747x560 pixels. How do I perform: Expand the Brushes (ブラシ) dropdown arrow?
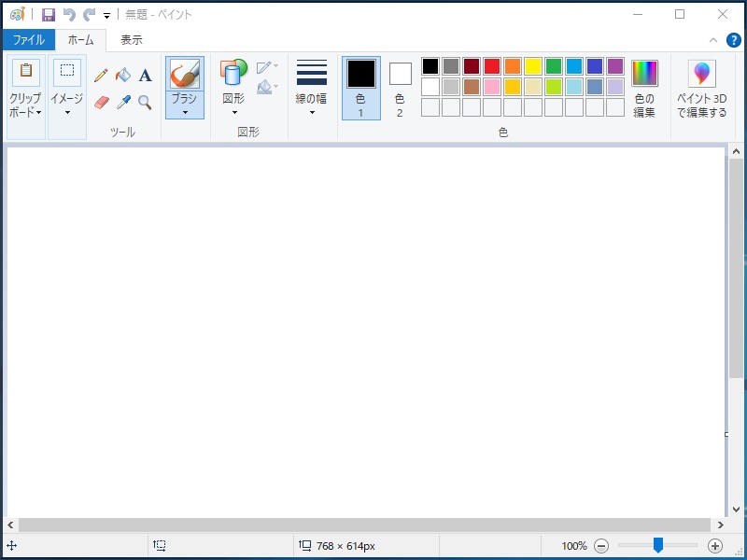pyautogui.click(x=185, y=110)
